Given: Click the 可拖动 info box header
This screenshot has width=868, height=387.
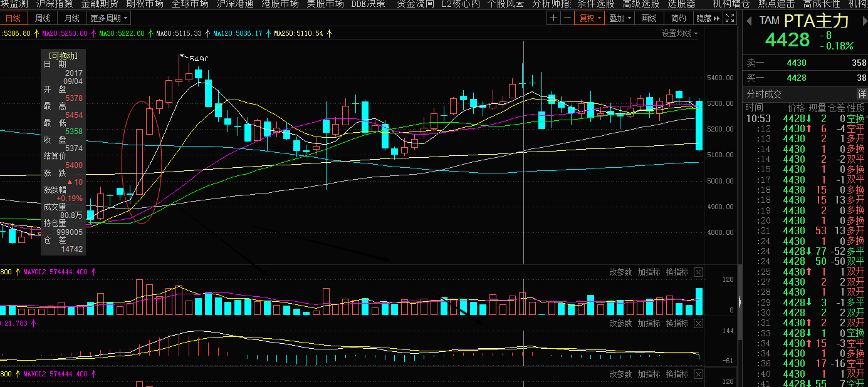Looking at the screenshot, I should tap(63, 56).
